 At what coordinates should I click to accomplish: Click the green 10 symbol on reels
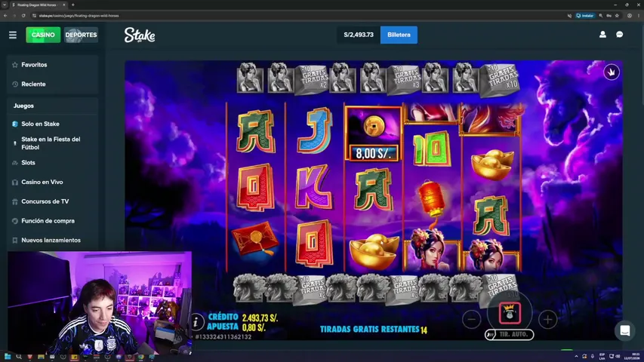[432, 148]
